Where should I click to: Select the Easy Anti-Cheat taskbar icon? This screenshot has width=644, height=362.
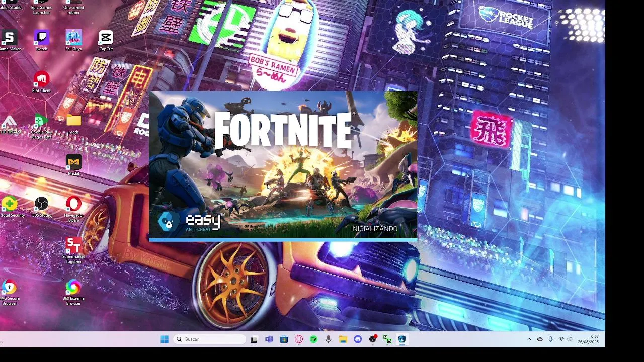tap(402, 339)
